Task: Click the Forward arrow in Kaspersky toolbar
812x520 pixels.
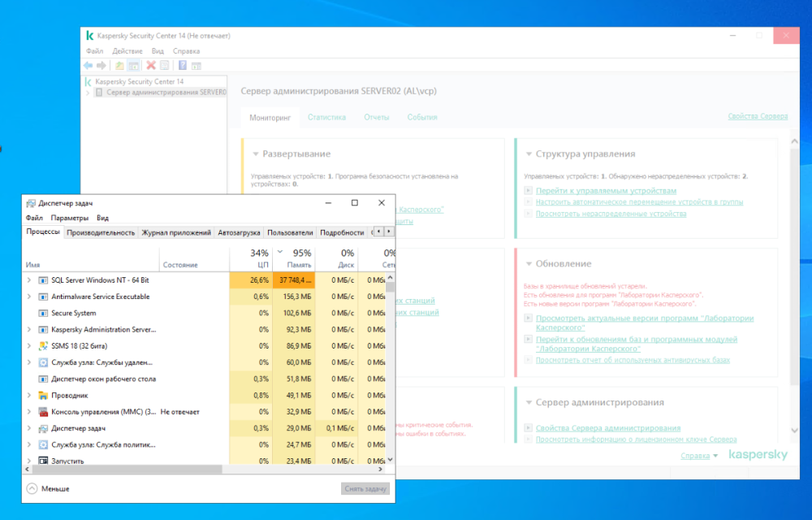Action: (101, 65)
